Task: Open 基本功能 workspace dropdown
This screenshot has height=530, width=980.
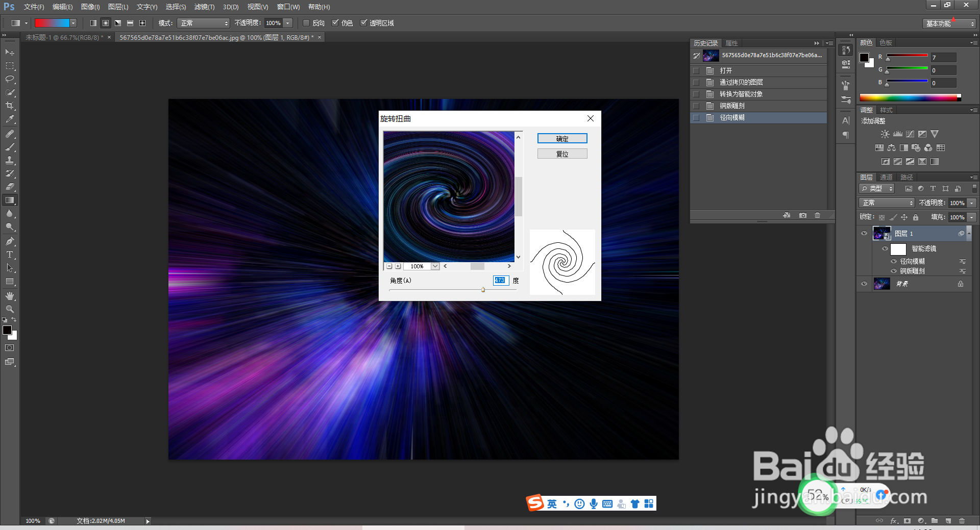Action: pos(949,23)
